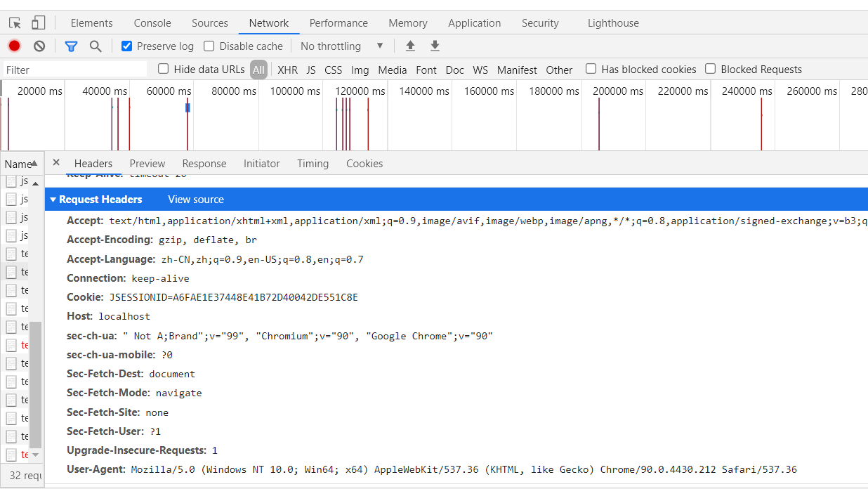Click the 200000 ms timeline overview marker
Image resolution: width=868 pixels, height=489 pixels.
[618, 91]
